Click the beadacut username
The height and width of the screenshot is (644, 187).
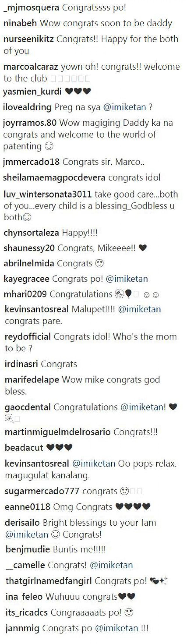click(24, 448)
